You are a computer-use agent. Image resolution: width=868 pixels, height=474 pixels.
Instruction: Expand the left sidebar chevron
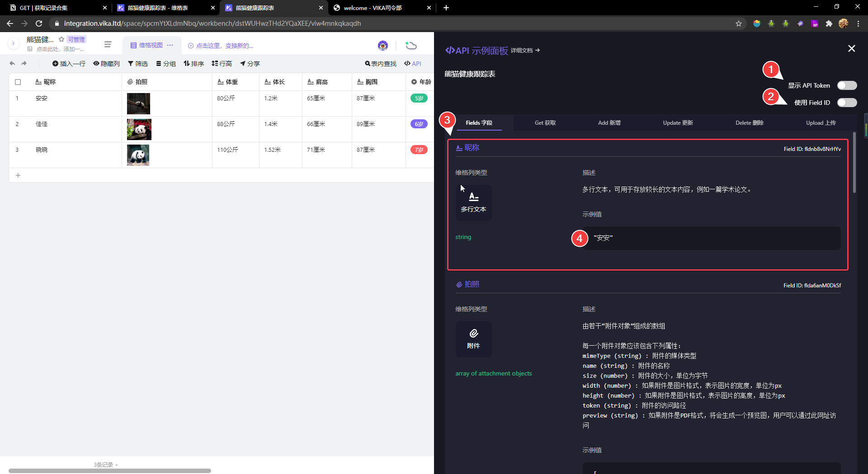point(14,43)
